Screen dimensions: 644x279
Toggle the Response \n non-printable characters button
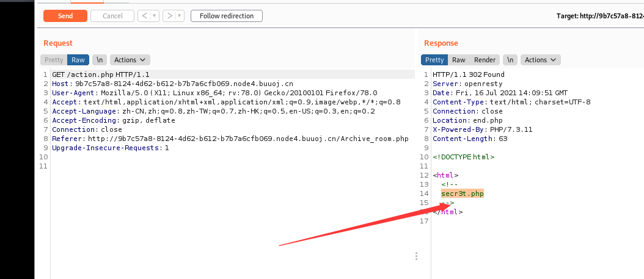510,60
